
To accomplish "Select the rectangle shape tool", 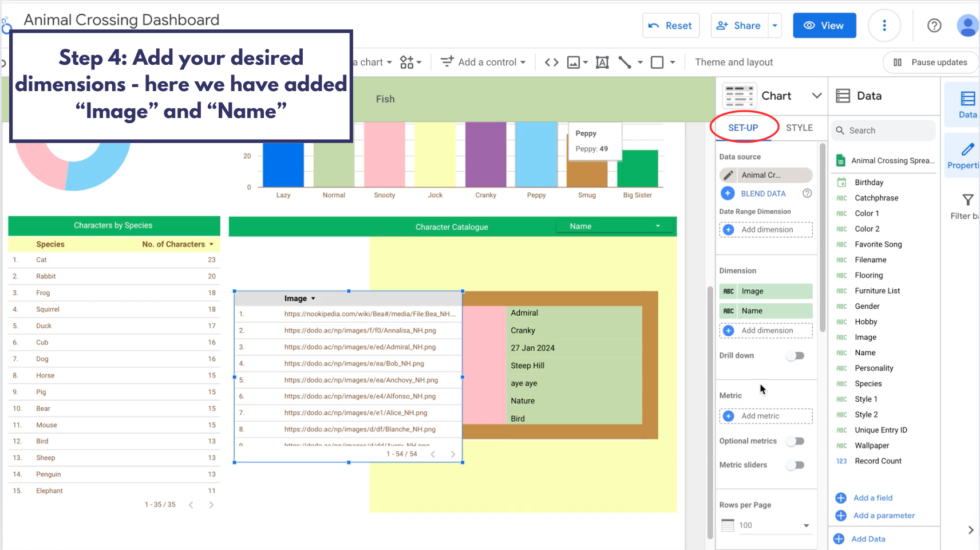I will [x=657, y=62].
